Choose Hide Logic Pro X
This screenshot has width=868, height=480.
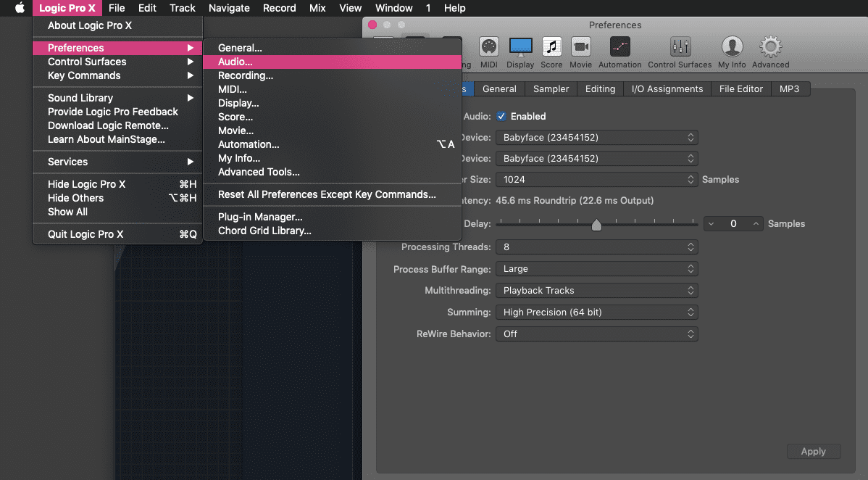[x=118, y=184]
